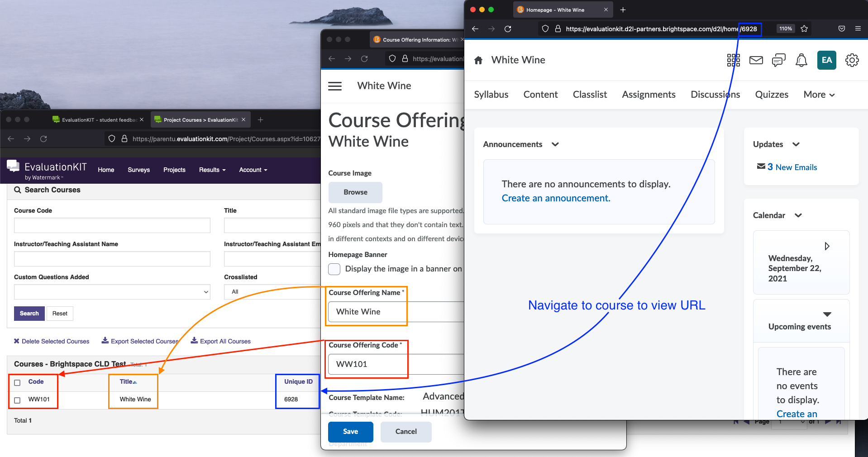Reload the Course Offering Information page

pyautogui.click(x=364, y=59)
